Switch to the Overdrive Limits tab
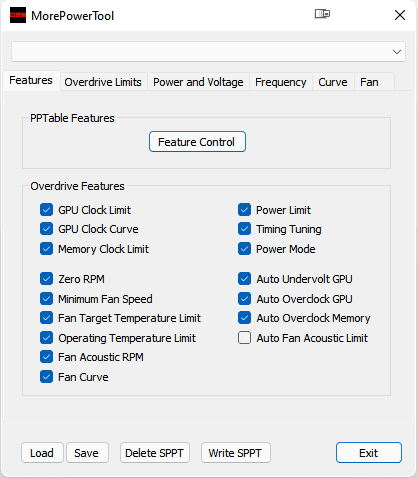 coord(103,82)
